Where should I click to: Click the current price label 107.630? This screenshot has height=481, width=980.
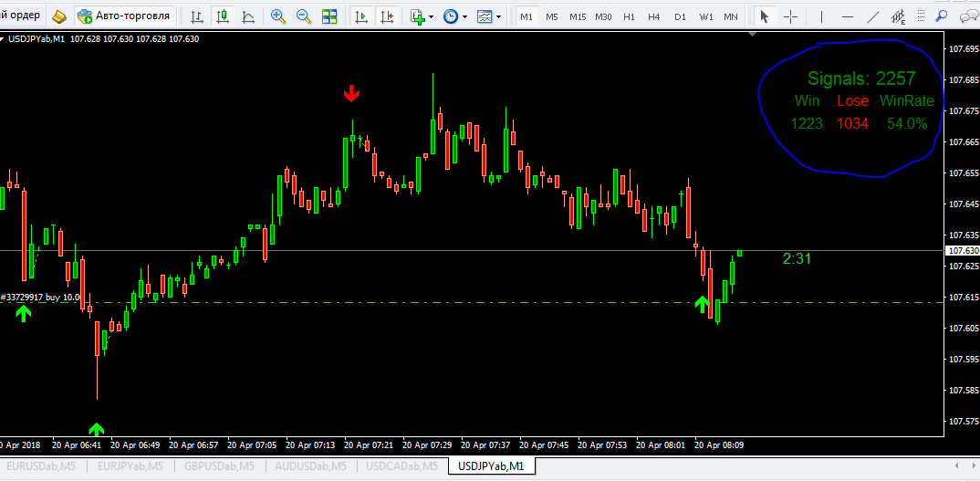pyautogui.click(x=963, y=250)
